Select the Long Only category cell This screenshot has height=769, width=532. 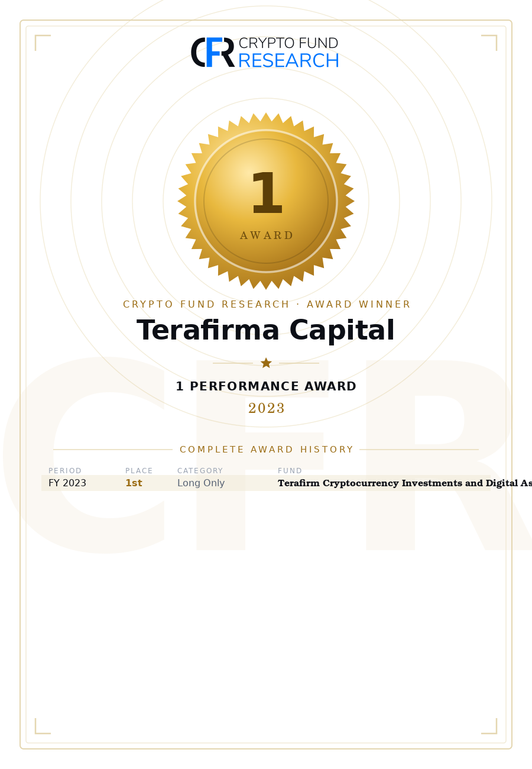(201, 483)
